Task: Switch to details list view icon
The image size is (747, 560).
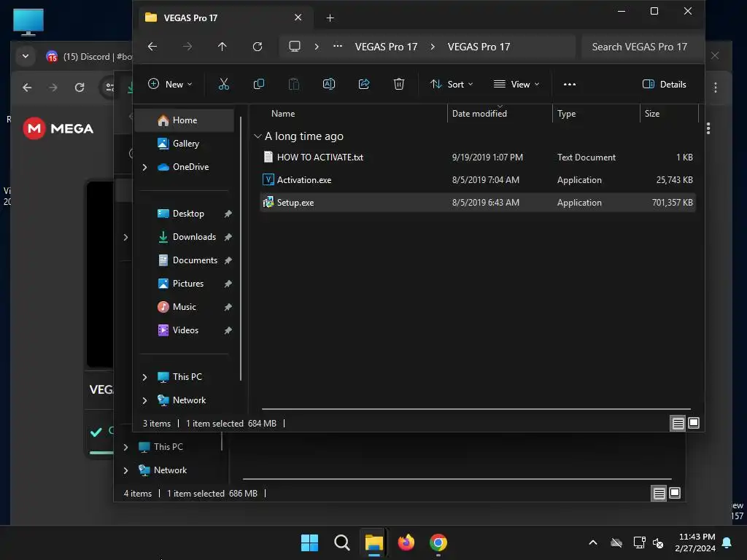Action: 678,423
